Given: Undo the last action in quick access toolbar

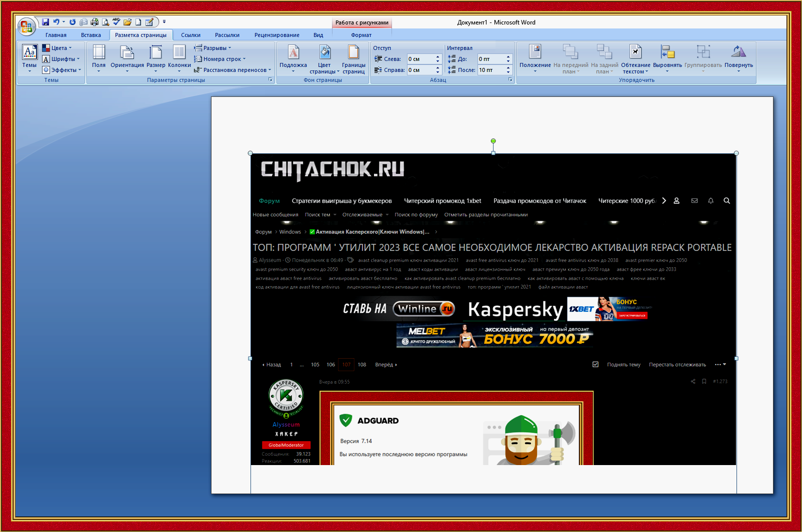Looking at the screenshot, I should point(56,22).
